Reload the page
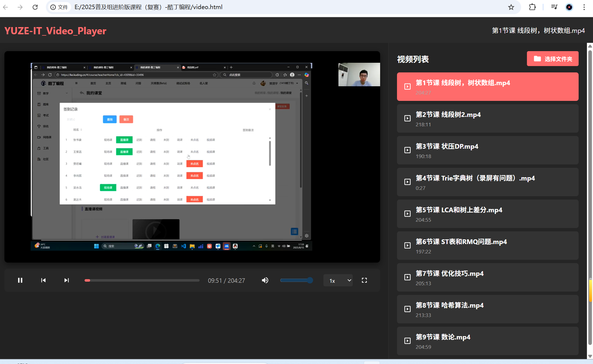 [x=35, y=7]
